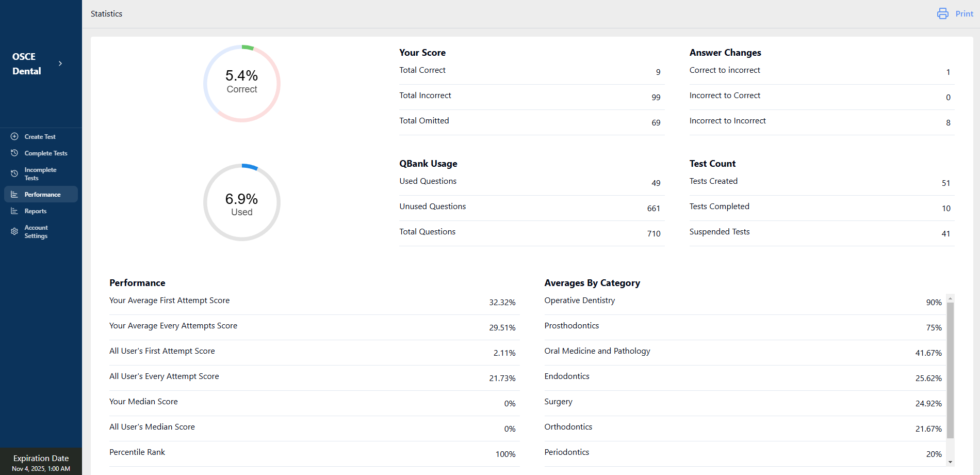Click the OSCE Dental course title

[x=27, y=64]
